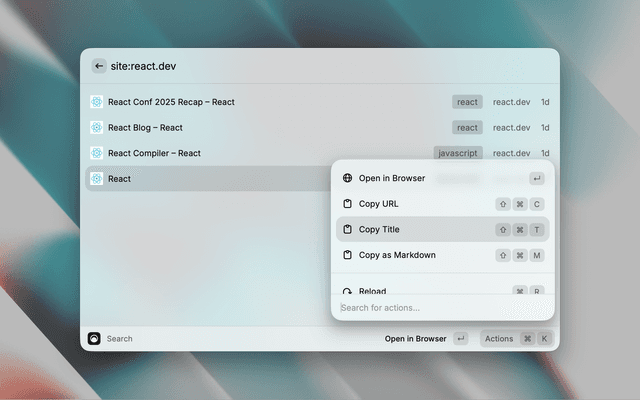Select the highlighted React result row

click(208, 178)
